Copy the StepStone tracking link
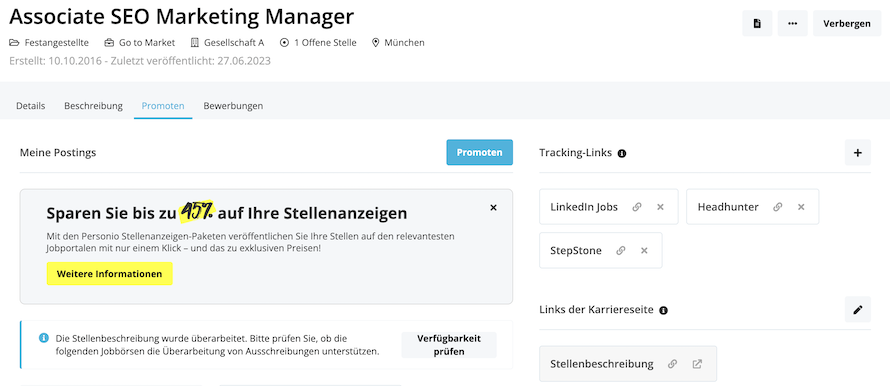Viewport: 890px width, 386px height. pos(621,250)
